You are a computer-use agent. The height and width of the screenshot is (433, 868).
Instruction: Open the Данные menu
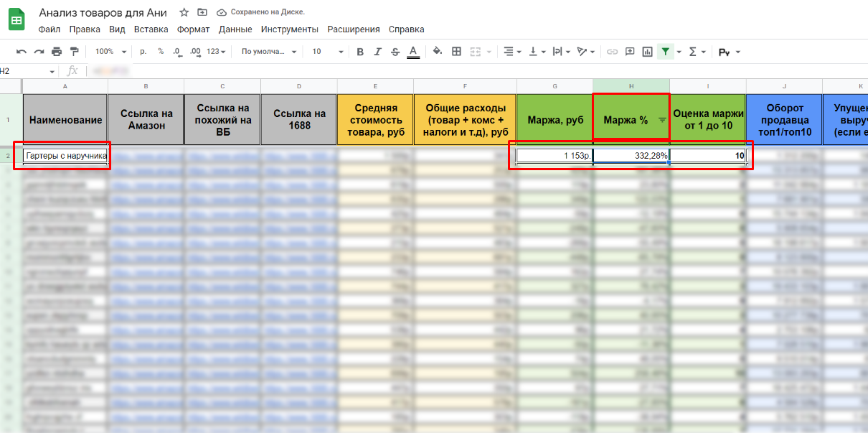[235, 29]
